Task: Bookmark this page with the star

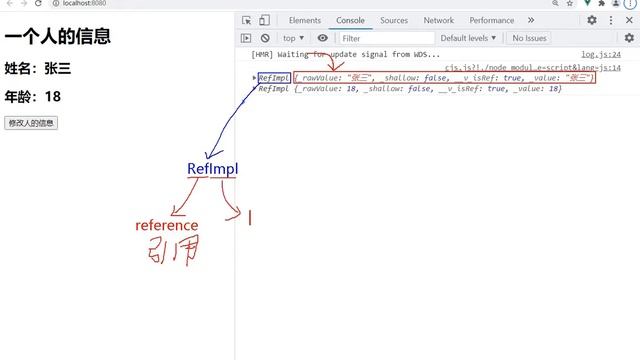Action: click(569, 3)
